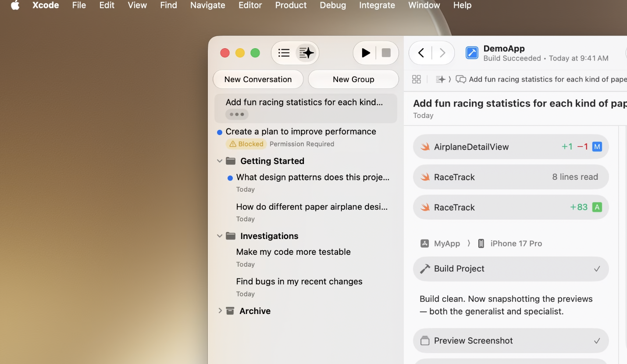Click the Getting Started folder icon
The image size is (627, 364).
[231, 161]
